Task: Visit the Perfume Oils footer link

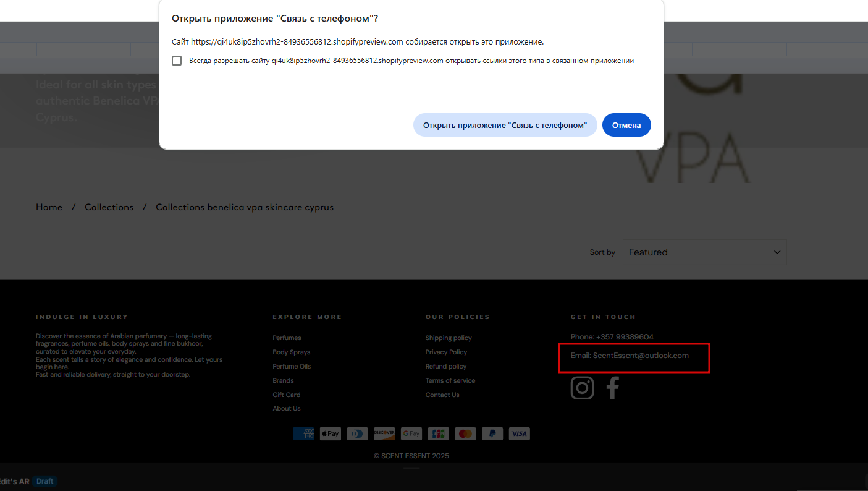Action: 292,366
